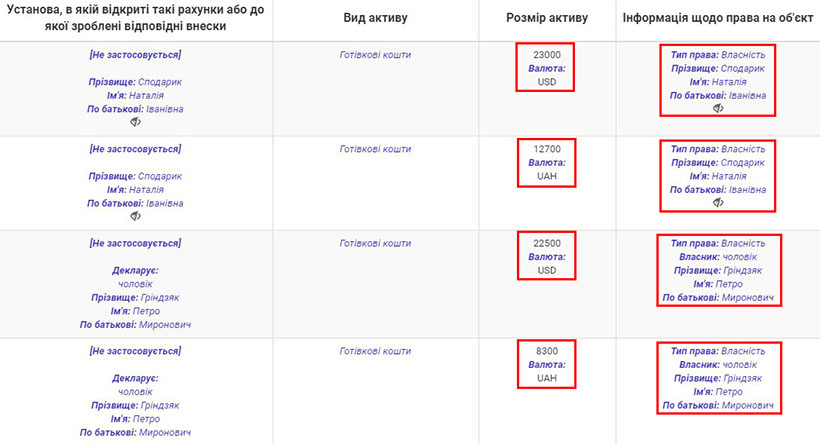Click crossed-eye icon in first row rights column
This screenshot has width=820, height=444.
[x=718, y=108]
